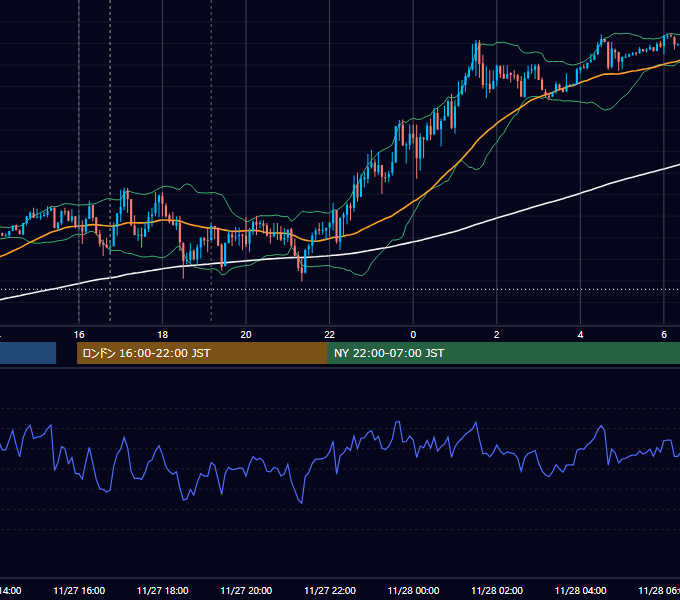Click the hour label 22 on the price chart axis
Image resolution: width=680 pixels, height=600 pixels.
click(x=330, y=335)
